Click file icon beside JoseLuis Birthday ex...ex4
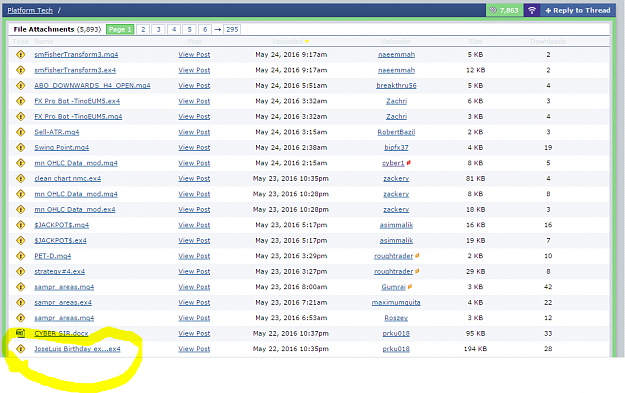This screenshot has height=393, width=625. point(21,349)
